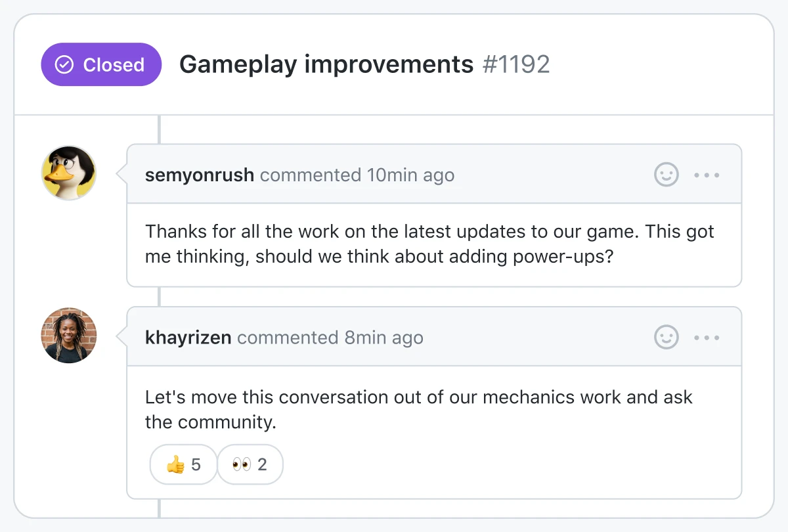Click semyonrush's duck avatar
Screen dimensions: 788x532
pyautogui.click(x=69, y=172)
